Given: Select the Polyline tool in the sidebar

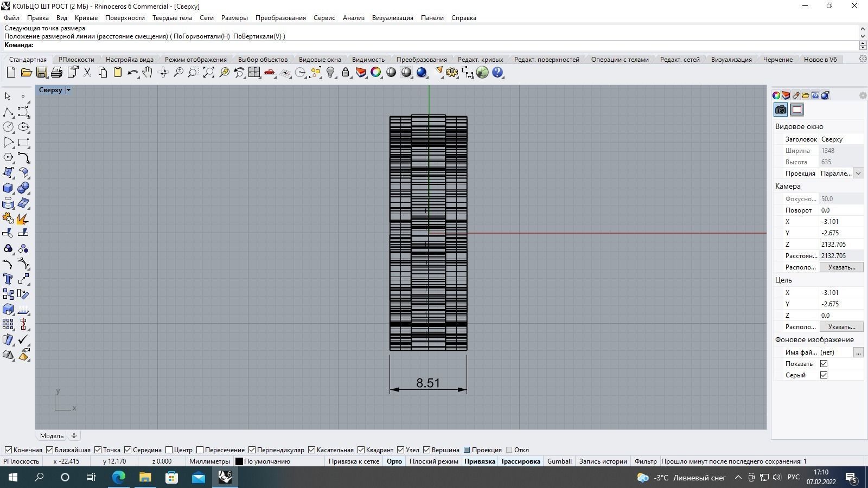Looking at the screenshot, I should pyautogui.click(x=8, y=112).
